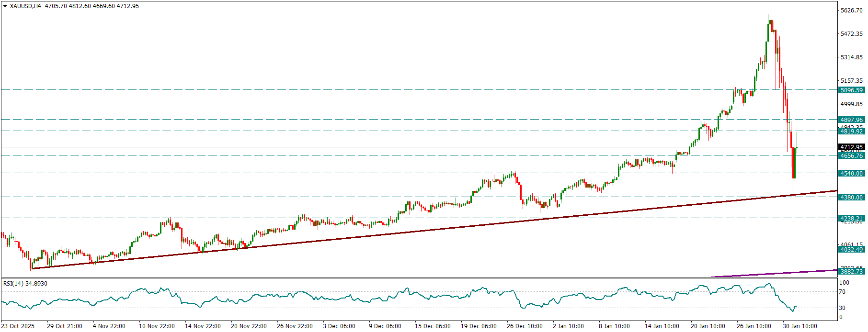868x332 pixels.
Task: Click the 30 Jan 10:00 time axis label
Action: pyautogui.click(x=799, y=326)
